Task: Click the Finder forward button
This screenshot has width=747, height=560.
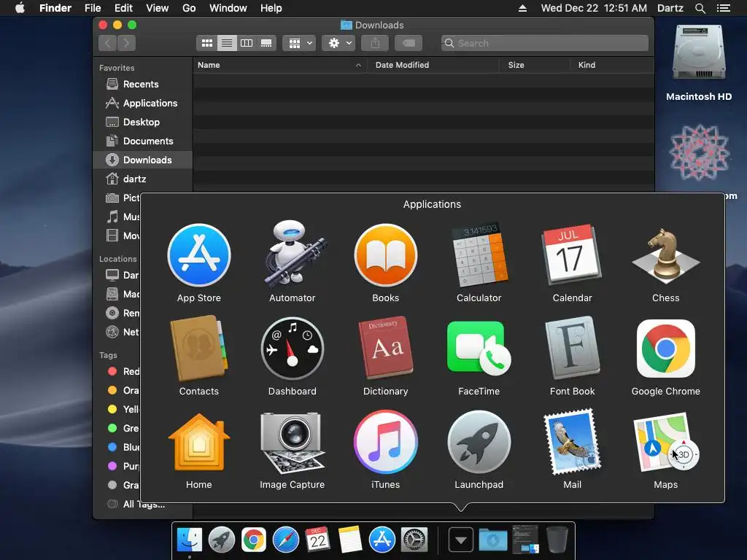Action: pos(126,43)
